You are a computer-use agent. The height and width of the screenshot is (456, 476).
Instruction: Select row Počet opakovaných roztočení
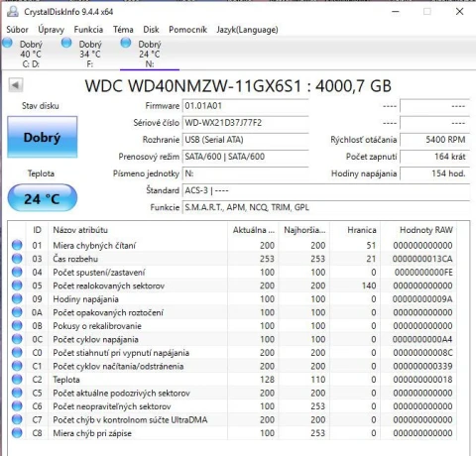click(232, 312)
